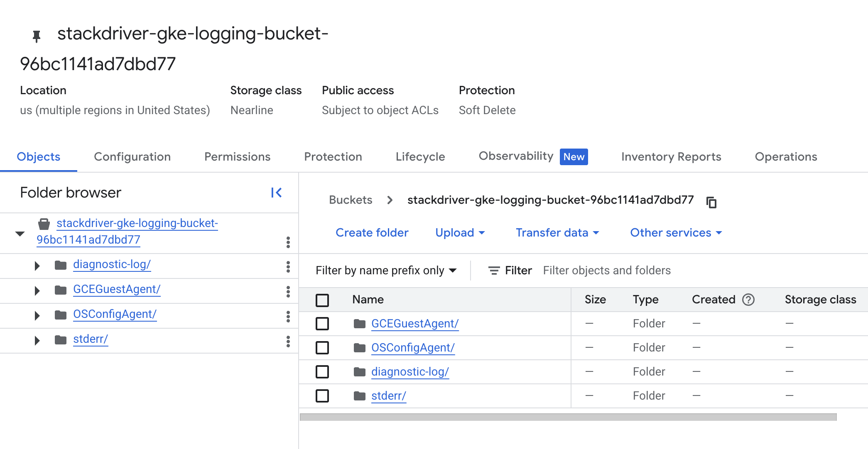Open GCEGuestAgent/ link in folder tree
This screenshot has height=449, width=868.
(x=117, y=289)
